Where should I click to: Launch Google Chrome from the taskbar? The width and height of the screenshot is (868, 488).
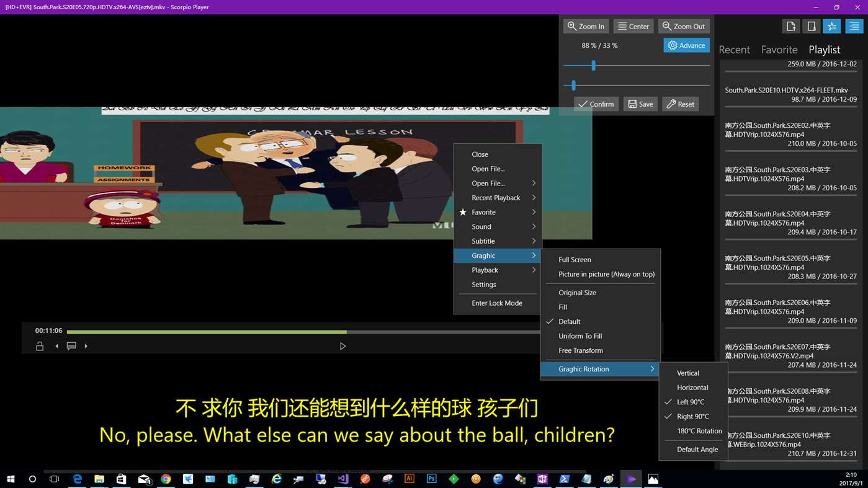click(166, 479)
